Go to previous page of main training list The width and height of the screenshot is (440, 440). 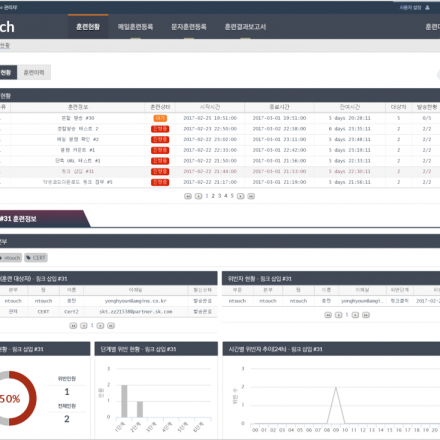click(x=198, y=196)
